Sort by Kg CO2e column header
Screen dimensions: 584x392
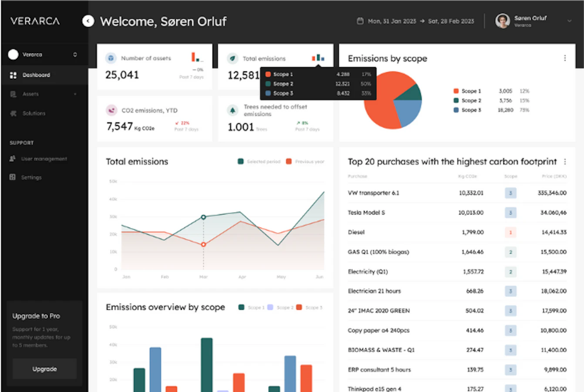[x=467, y=176]
